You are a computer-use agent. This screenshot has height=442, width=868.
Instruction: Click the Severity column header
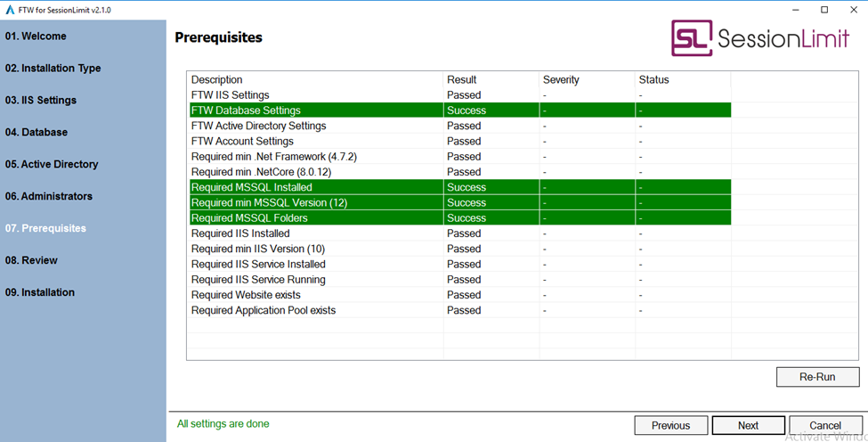pyautogui.click(x=561, y=80)
